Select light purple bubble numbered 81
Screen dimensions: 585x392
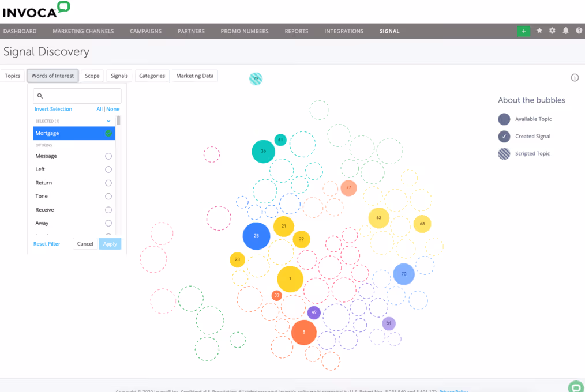[389, 323]
